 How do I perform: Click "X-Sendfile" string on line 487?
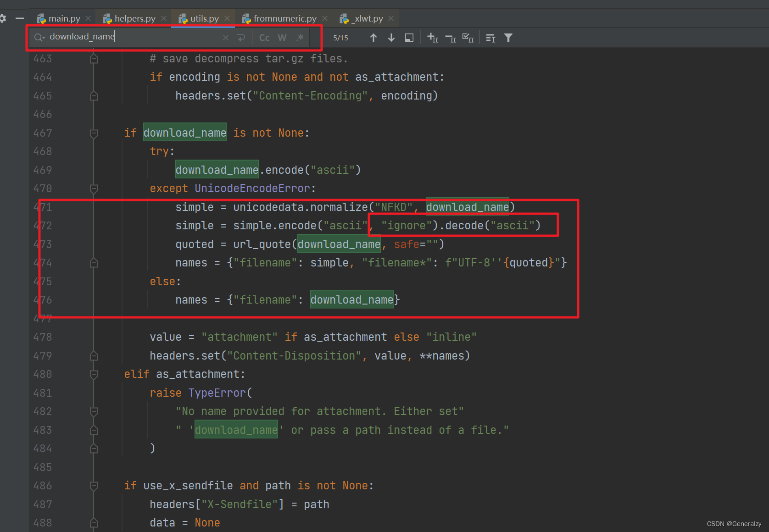[x=240, y=504]
